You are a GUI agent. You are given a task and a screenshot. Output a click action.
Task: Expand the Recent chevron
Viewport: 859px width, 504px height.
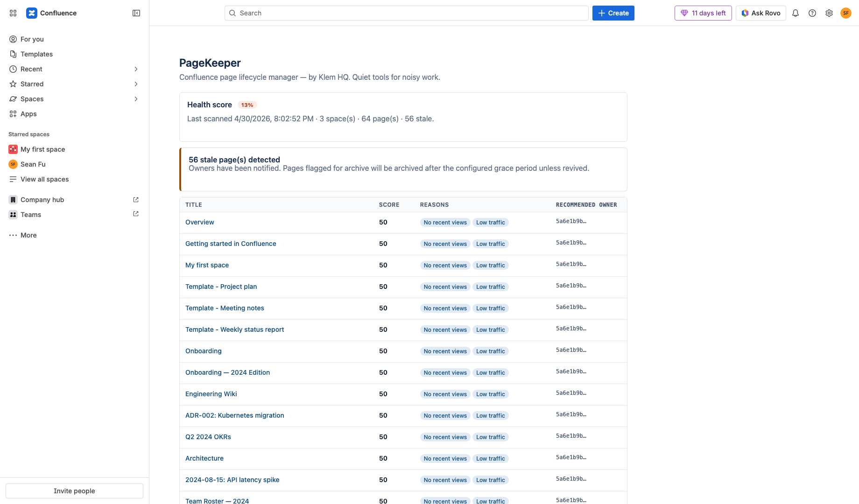(x=136, y=69)
